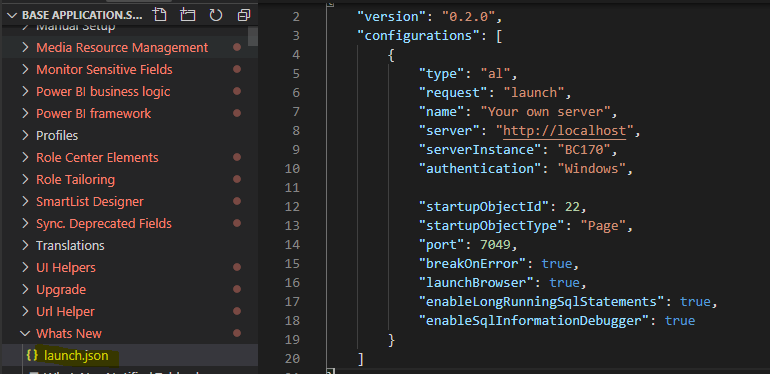Click line number 18 in the gutter
770x374 pixels.
[292, 321]
